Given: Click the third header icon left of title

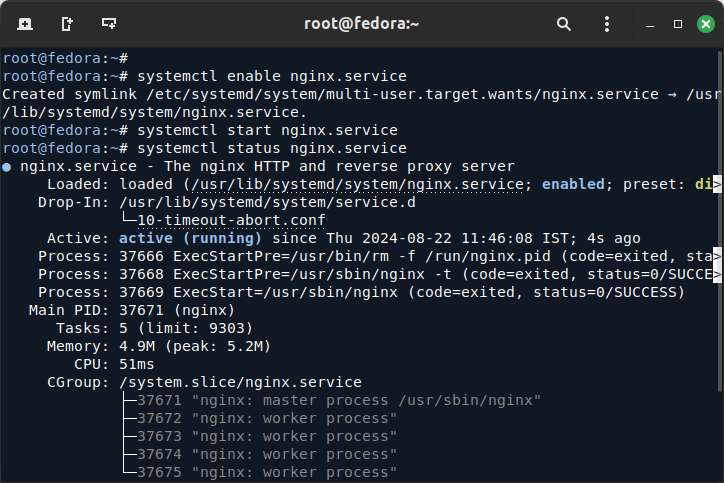Looking at the screenshot, I should pos(109,24).
